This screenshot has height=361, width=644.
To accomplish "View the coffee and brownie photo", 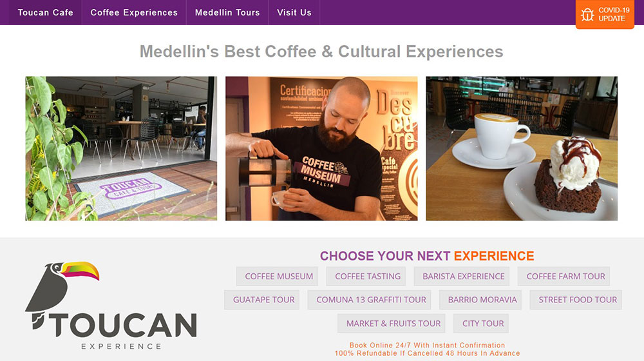I will (x=522, y=148).
